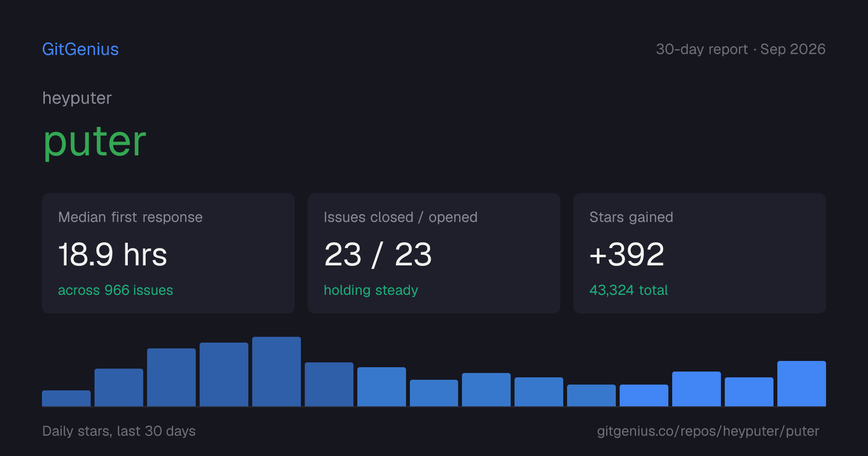
Task: Select the 30-day report Sep 2026 label
Action: pyautogui.click(x=741, y=49)
